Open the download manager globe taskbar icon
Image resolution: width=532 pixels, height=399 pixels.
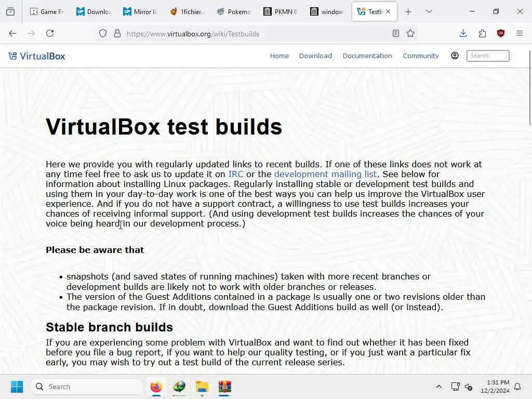click(179, 387)
